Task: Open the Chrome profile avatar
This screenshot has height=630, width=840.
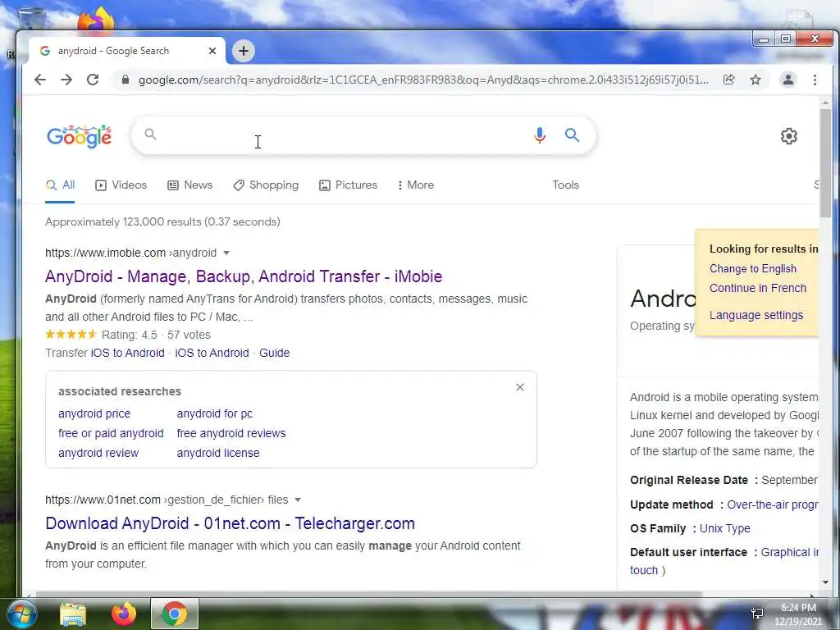Action: coord(788,80)
